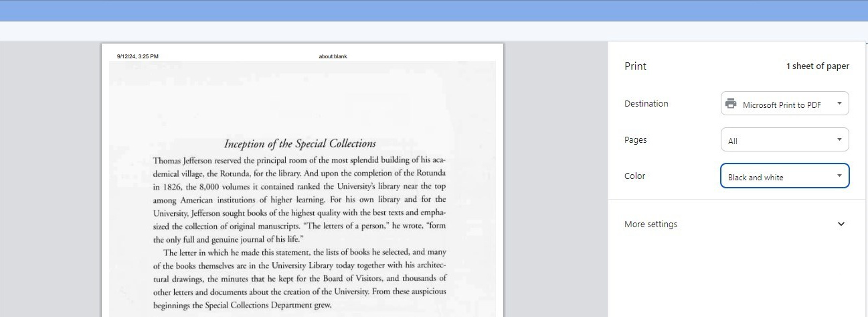This screenshot has width=868, height=317.
Task: Open the Pages dropdown showing All
Action: pyautogui.click(x=784, y=140)
